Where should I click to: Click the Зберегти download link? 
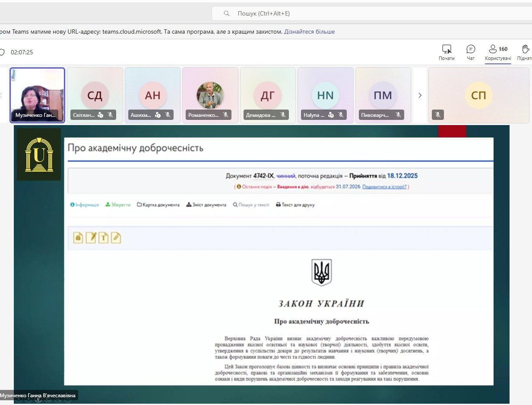118,205
